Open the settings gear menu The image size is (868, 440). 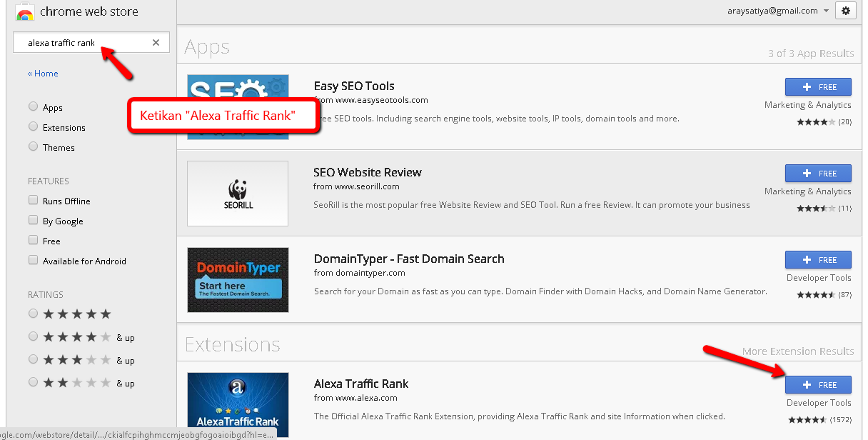pos(846,10)
